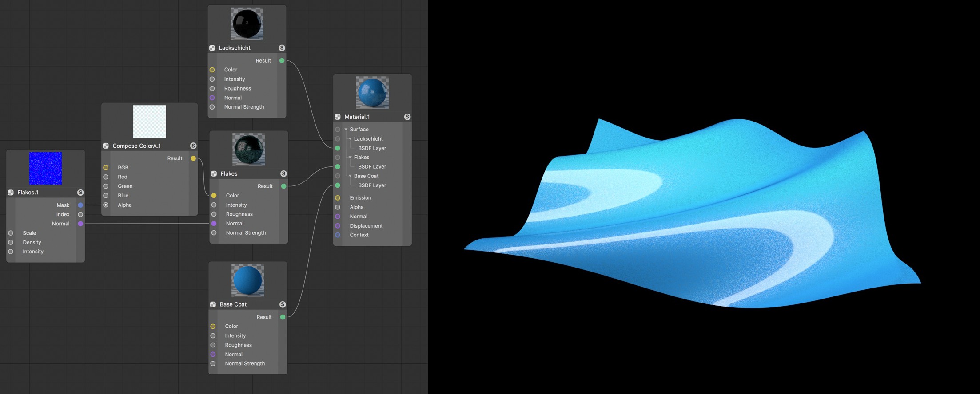
Task: Click the Mask output port on Flakes.1
Action: point(80,205)
